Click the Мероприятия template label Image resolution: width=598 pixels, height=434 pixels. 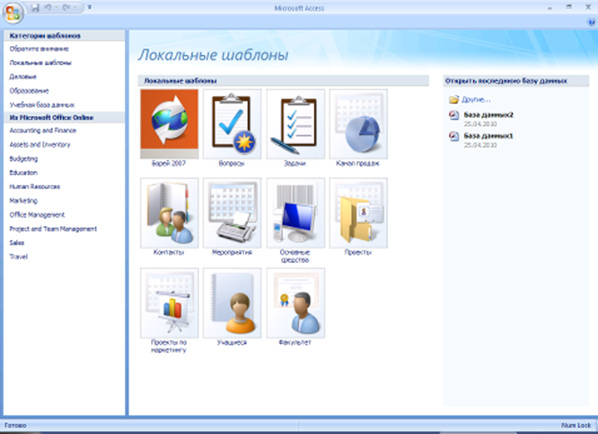(232, 252)
